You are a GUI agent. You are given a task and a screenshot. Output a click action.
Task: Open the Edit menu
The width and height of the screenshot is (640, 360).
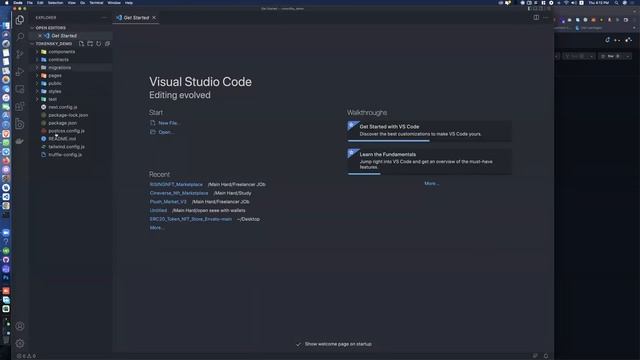[40, 3]
